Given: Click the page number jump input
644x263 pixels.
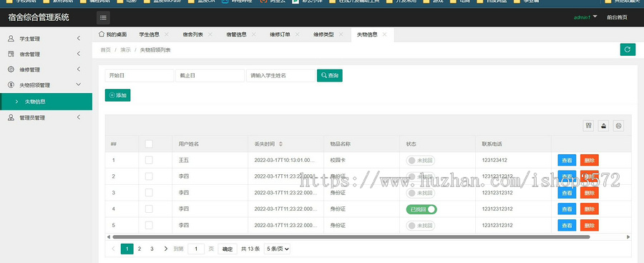Looking at the screenshot, I should [196, 249].
